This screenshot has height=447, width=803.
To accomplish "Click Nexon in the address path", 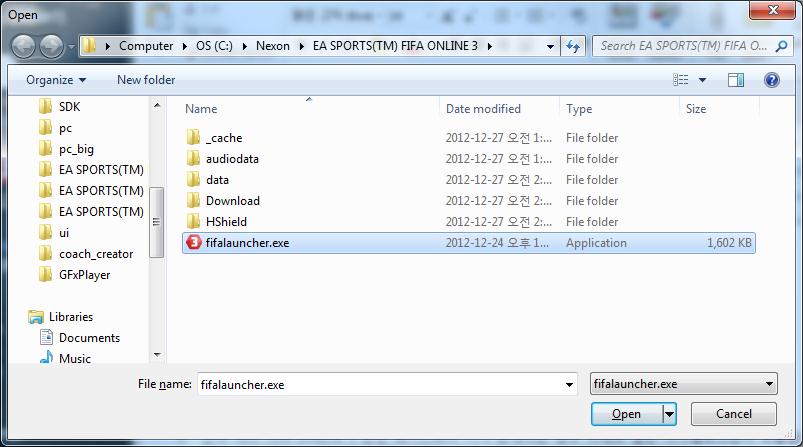I will pyautogui.click(x=272, y=46).
